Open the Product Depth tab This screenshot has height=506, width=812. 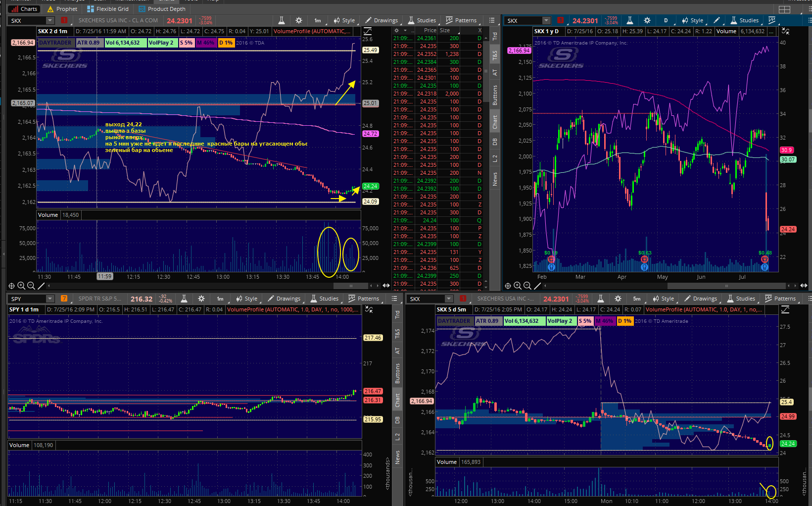162,9
